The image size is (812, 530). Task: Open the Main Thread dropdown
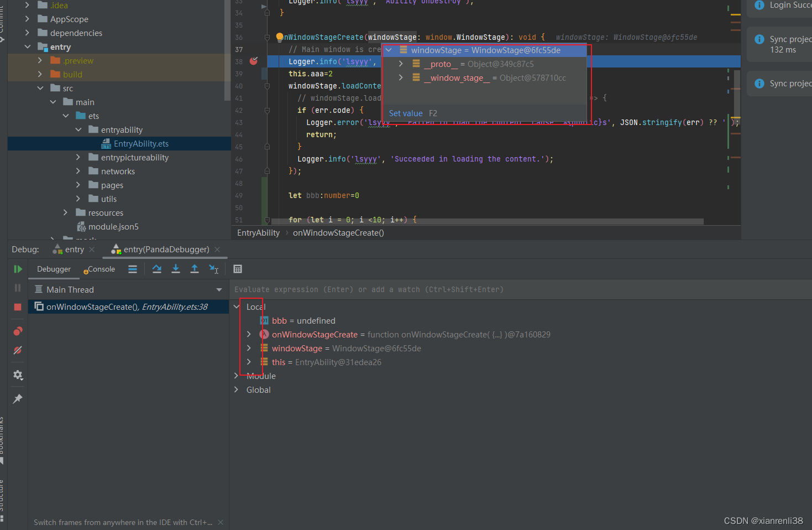coord(219,290)
